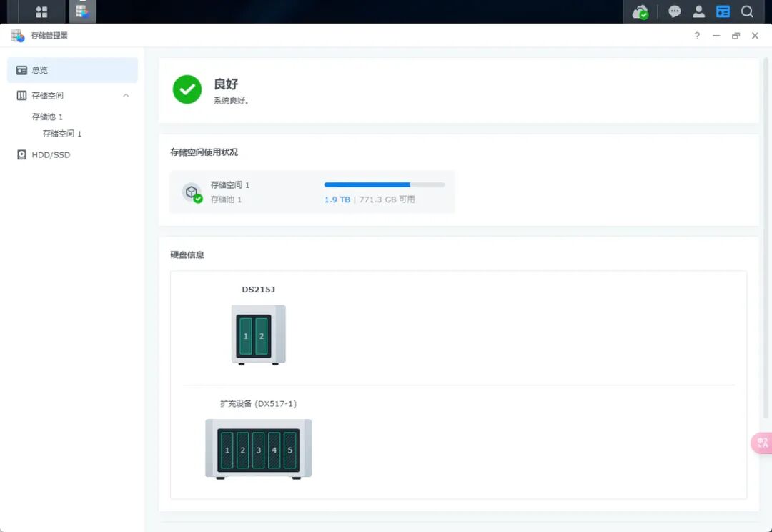Click the 硬盘信息 heading
772x532 pixels.
pos(187,255)
